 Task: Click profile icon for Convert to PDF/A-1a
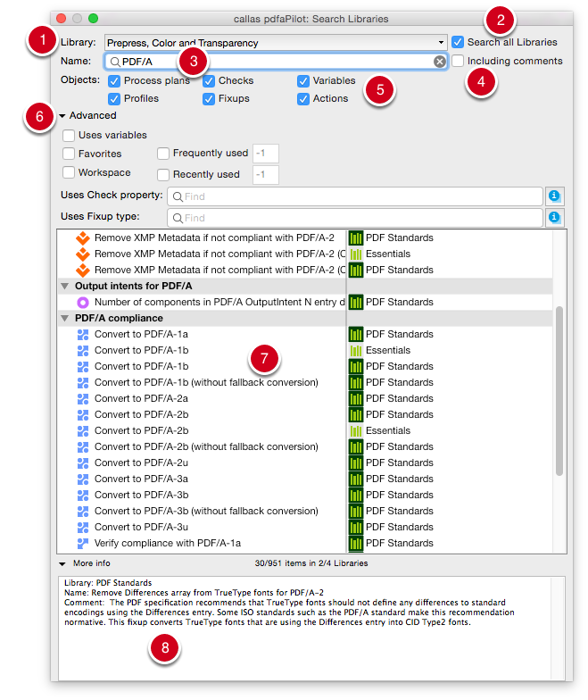(83, 334)
